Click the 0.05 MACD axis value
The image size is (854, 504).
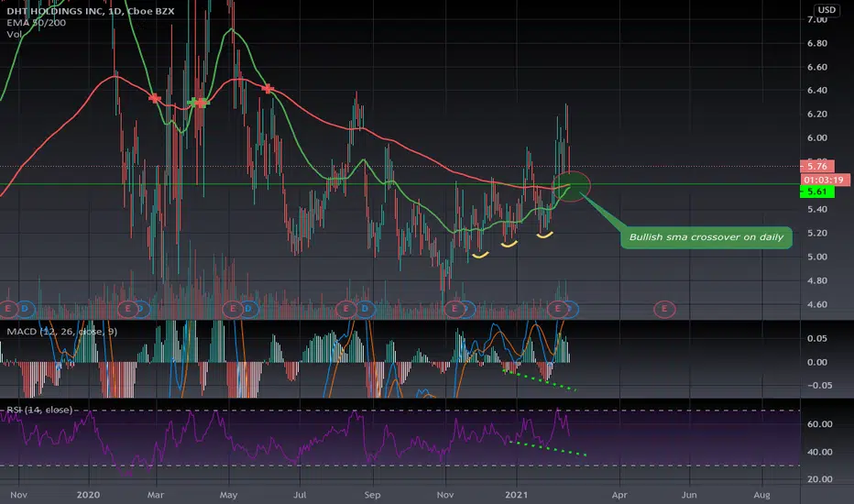pyautogui.click(x=817, y=338)
